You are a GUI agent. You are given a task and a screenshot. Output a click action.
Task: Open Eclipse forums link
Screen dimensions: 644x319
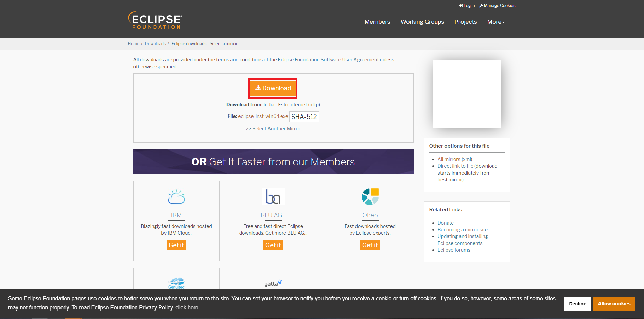point(454,250)
